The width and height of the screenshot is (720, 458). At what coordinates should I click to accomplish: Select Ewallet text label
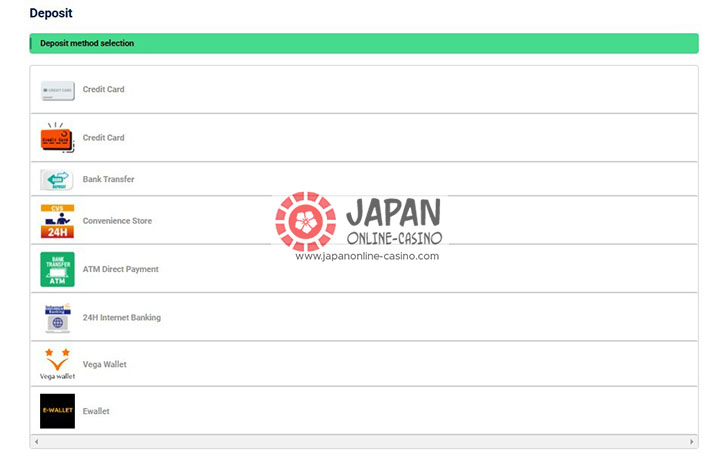tap(96, 411)
